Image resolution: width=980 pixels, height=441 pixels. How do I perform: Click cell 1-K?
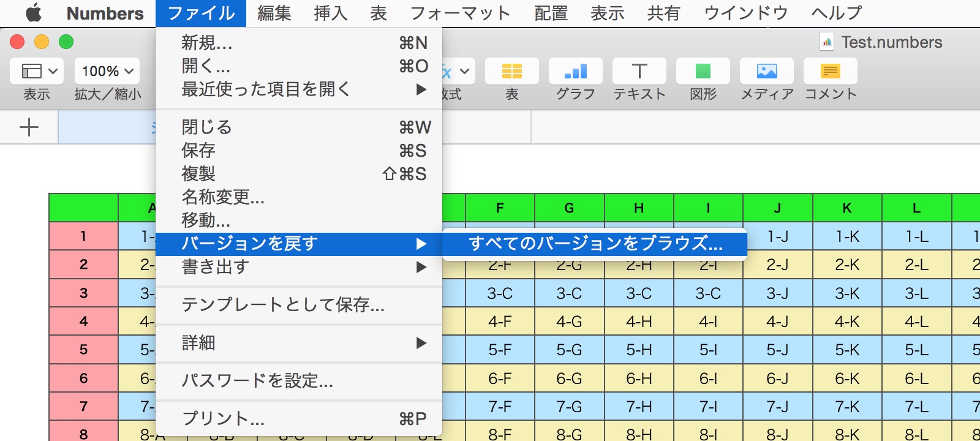[x=848, y=236]
